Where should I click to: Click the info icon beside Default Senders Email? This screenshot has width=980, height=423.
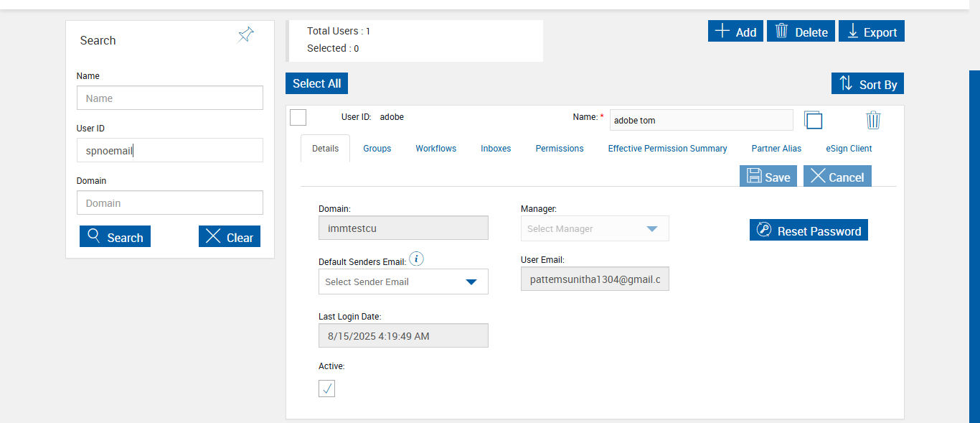(x=416, y=259)
